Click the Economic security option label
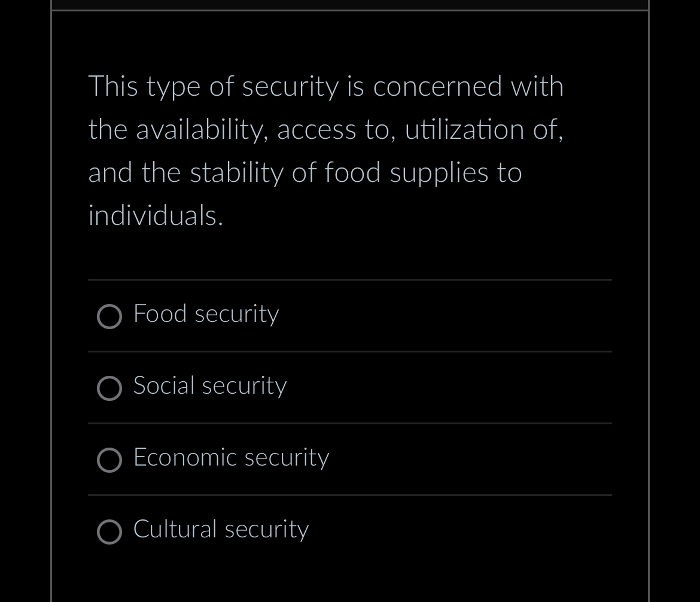This screenshot has width=700, height=602. pyautogui.click(x=231, y=458)
